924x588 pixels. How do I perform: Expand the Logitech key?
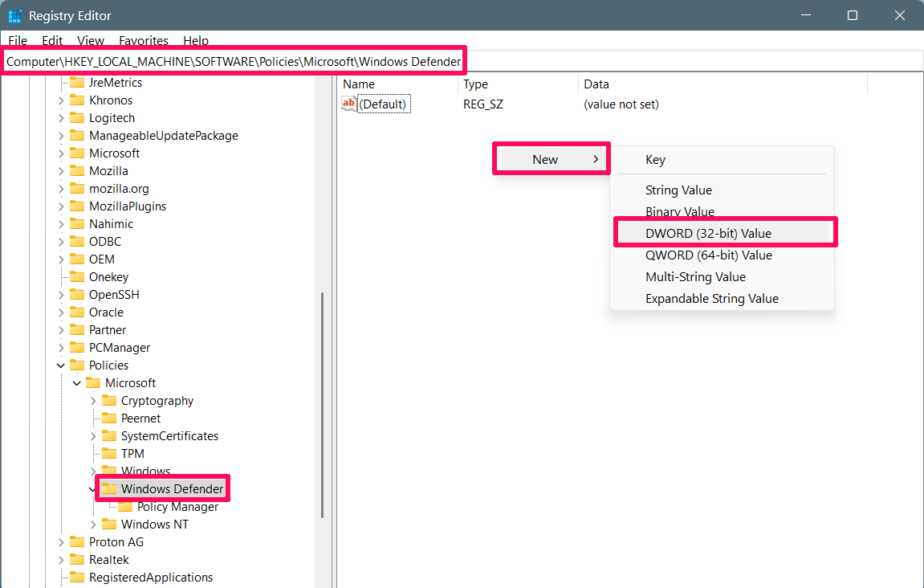(x=61, y=119)
